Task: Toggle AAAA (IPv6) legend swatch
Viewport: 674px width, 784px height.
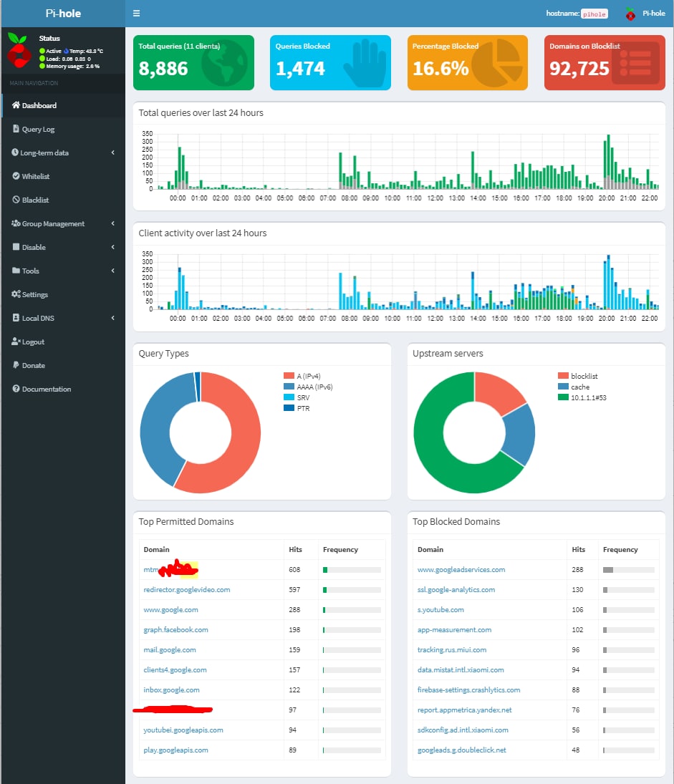Action: [x=289, y=387]
